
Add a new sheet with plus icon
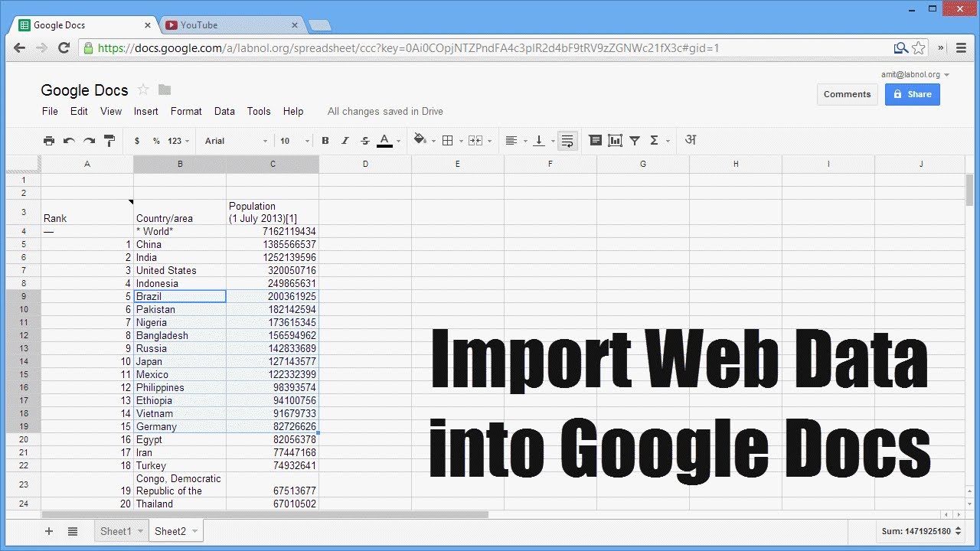pos(49,531)
